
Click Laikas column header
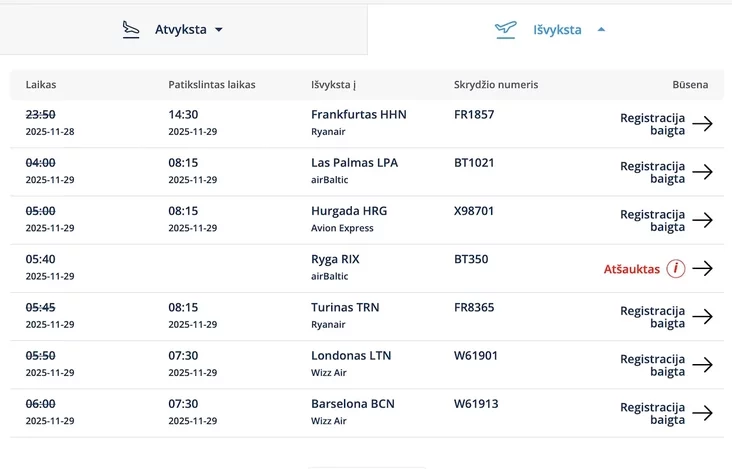[x=41, y=85]
